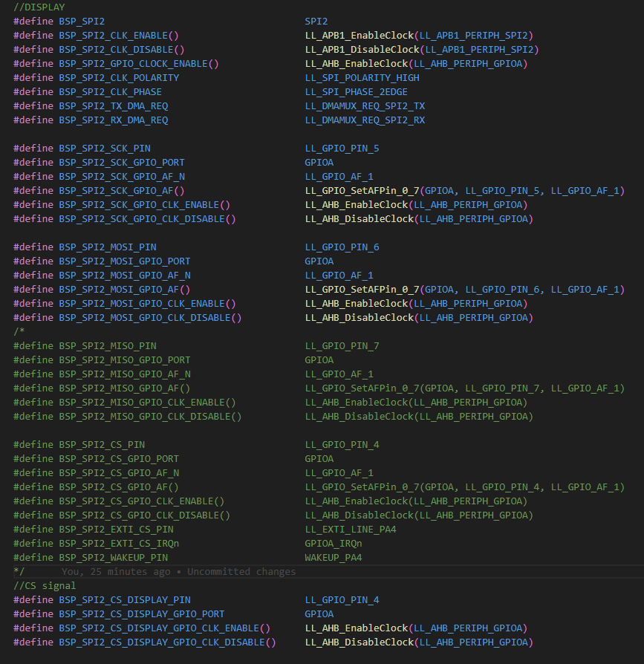Place cursor on LL_DMAMUX_REQ_SPI2_RX
644x664 pixels.
tap(365, 120)
